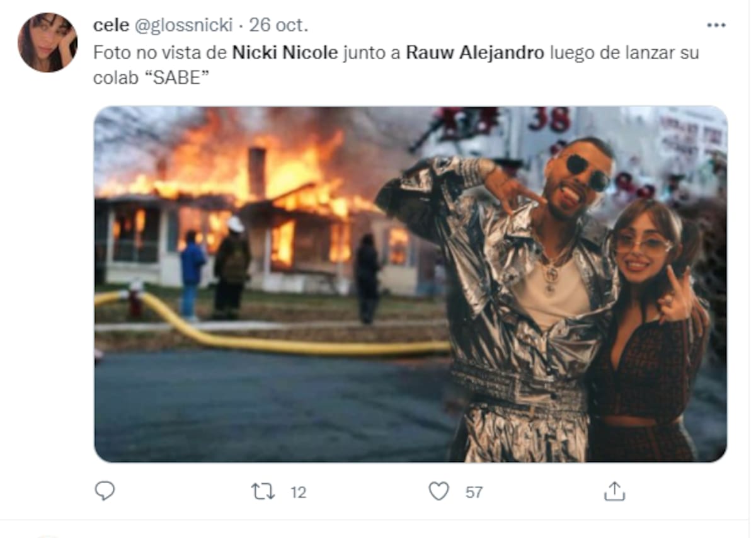Select the bold Rauw Alejandro text
This screenshot has height=538, width=756.
click(x=474, y=52)
